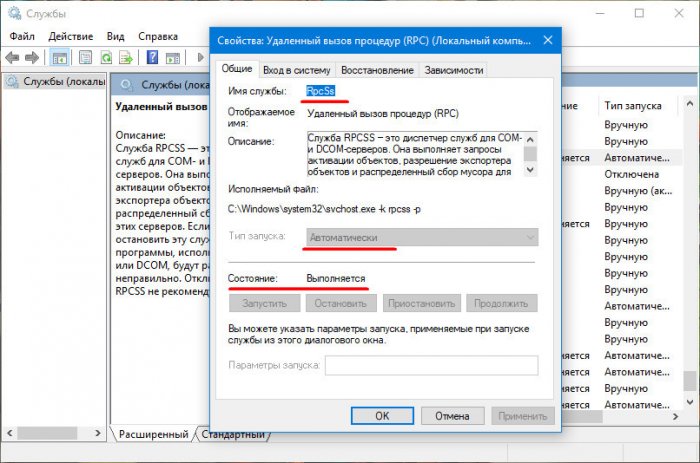Click the services list scroll up arrow
The height and width of the screenshot is (463, 700).
tap(690, 104)
